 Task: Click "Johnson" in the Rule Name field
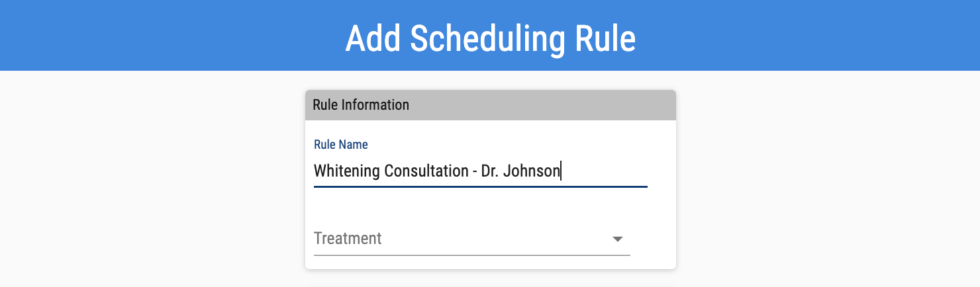[532, 171]
